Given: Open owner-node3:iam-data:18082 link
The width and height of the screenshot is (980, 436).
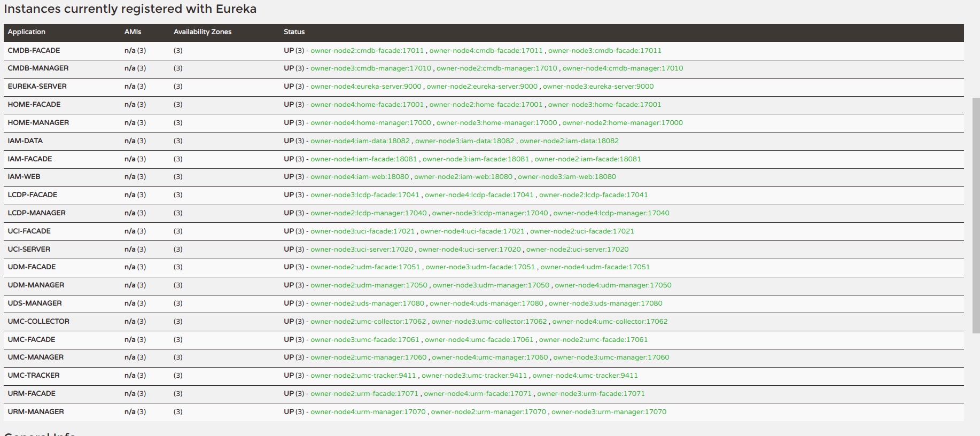Looking at the screenshot, I should [x=465, y=141].
